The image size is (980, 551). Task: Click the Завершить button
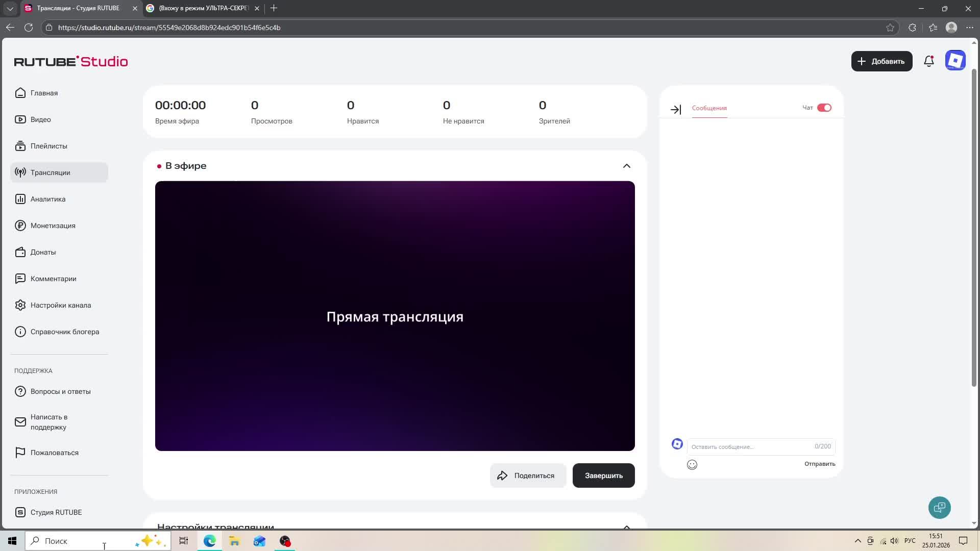(603, 475)
